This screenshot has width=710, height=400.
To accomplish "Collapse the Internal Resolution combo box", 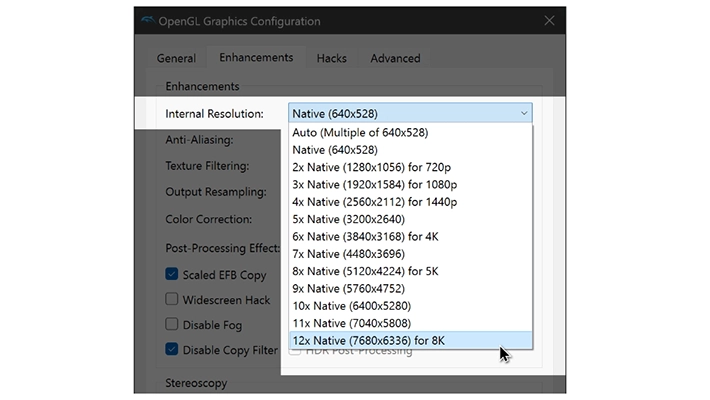I will (x=410, y=113).
